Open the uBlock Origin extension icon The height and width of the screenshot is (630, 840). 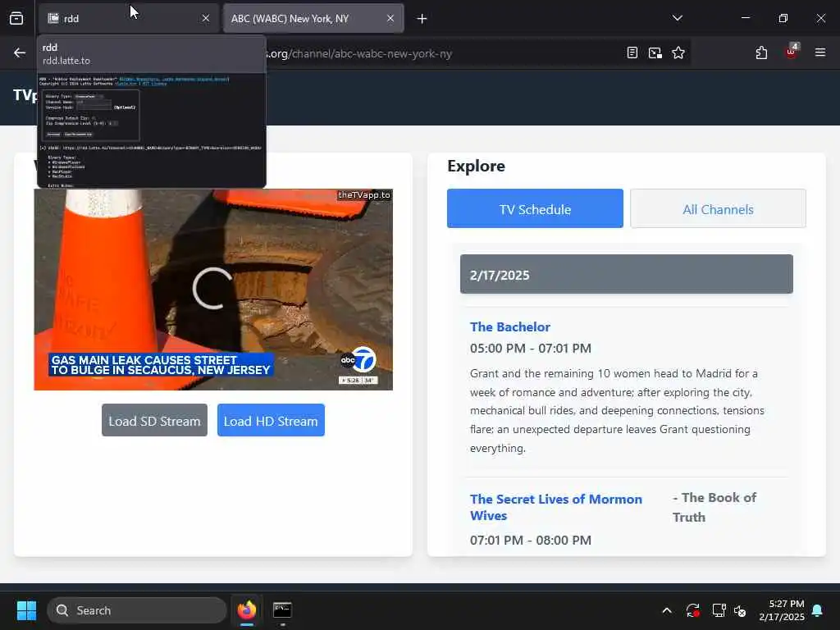pos(792,52)
